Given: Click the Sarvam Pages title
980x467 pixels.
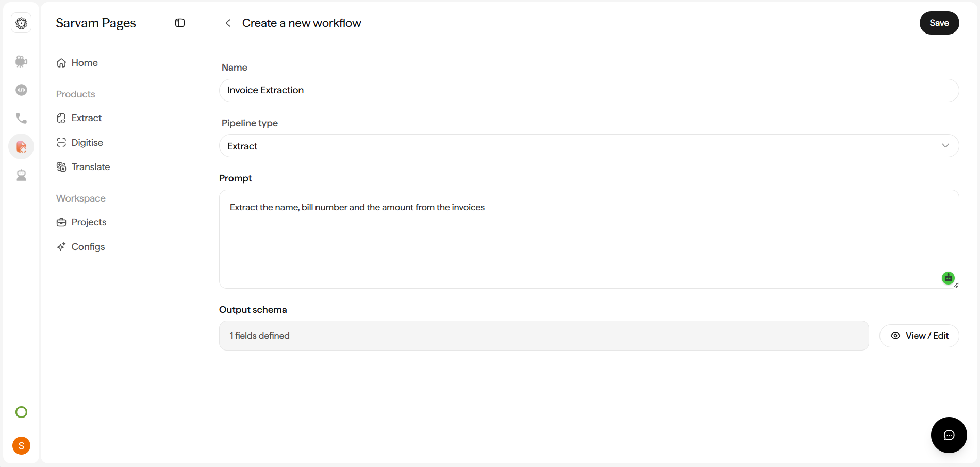Looking at the screenshot, I should (96, 23).
